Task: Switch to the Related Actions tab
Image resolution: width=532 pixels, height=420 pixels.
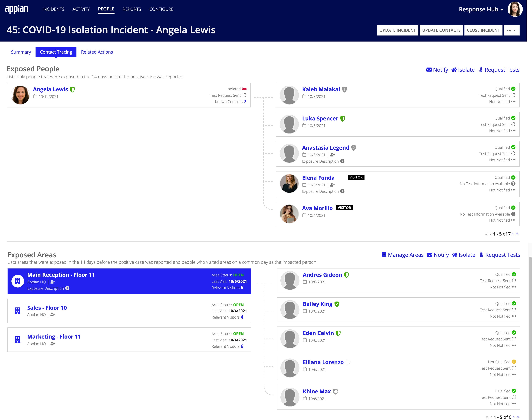Action: tap(97, 52)
